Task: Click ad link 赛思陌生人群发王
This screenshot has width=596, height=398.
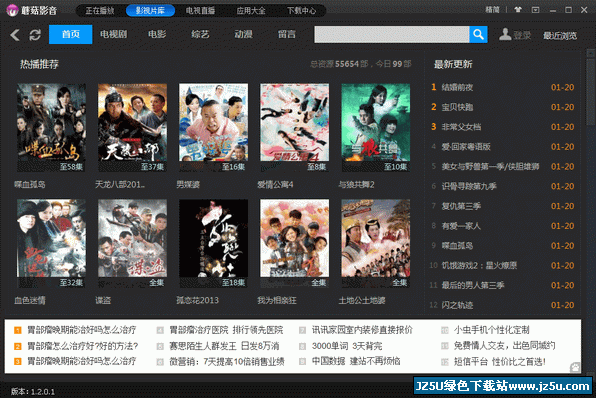Action: [x=224, y=346]
